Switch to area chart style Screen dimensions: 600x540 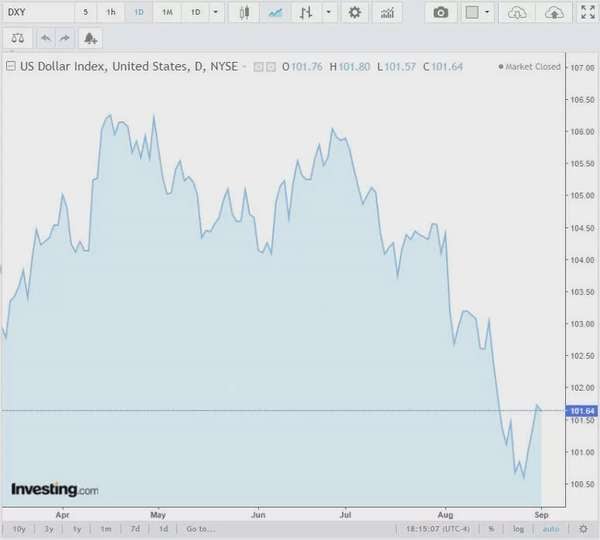click(x=276, y=13)
